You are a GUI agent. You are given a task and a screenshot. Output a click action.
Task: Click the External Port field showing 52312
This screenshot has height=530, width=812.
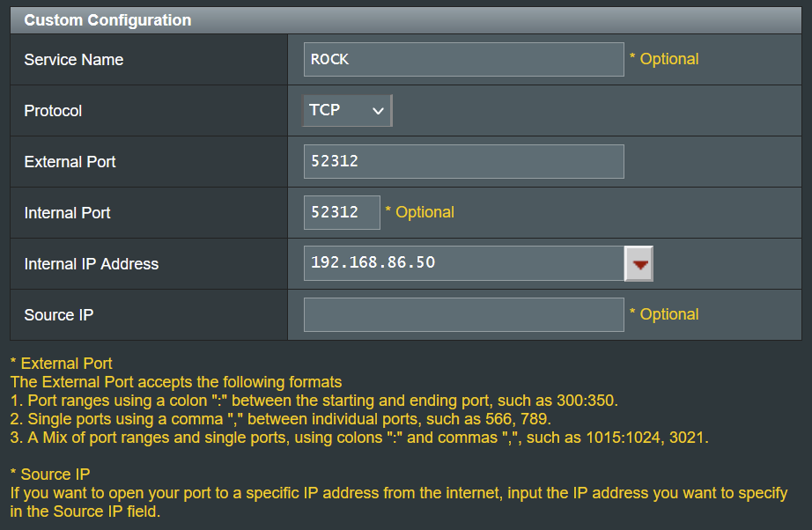pos(463,161)
